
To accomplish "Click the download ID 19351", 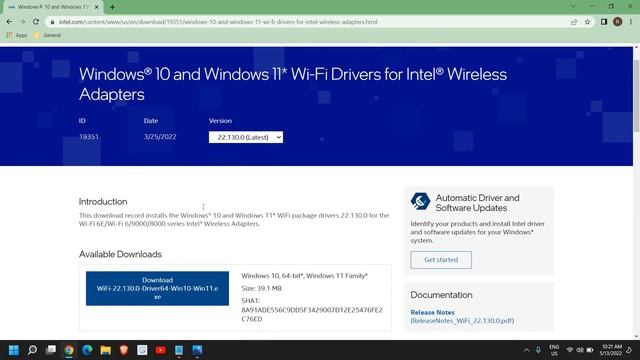I will coord(89,137).
